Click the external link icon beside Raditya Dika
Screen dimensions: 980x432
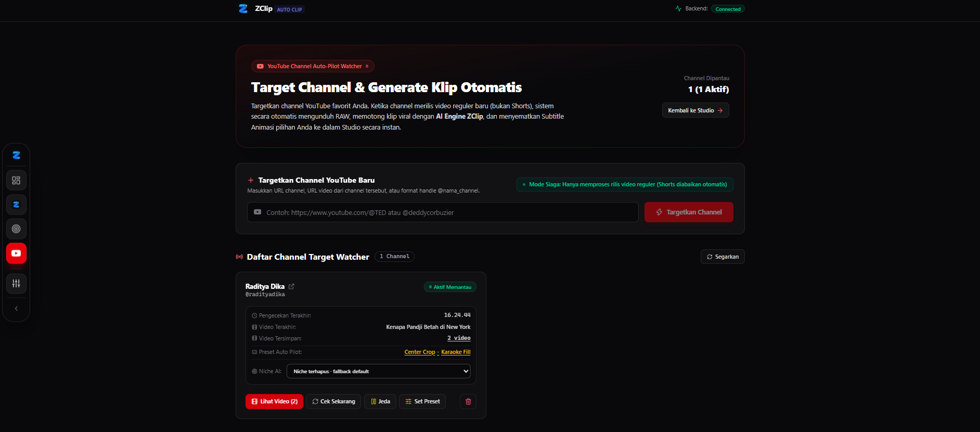point(291,286)
